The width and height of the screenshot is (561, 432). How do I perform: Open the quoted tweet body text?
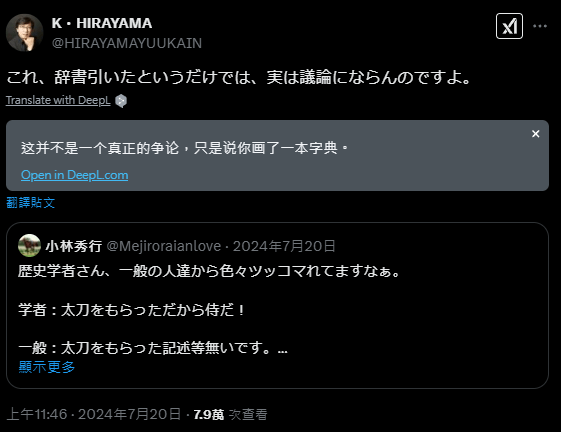coord(209,309)
